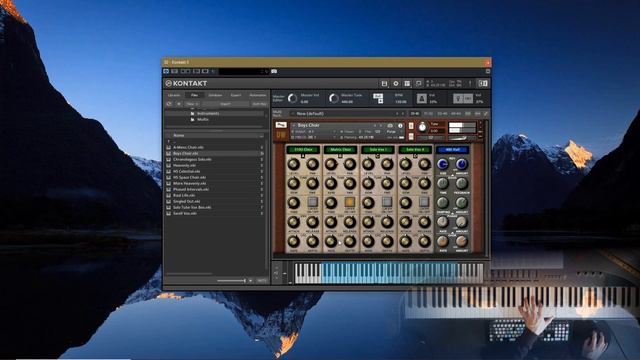Screen dimensions: 640x360
Task: Select multi rack page 01-16 button
Action: click(x=415, y=113)
